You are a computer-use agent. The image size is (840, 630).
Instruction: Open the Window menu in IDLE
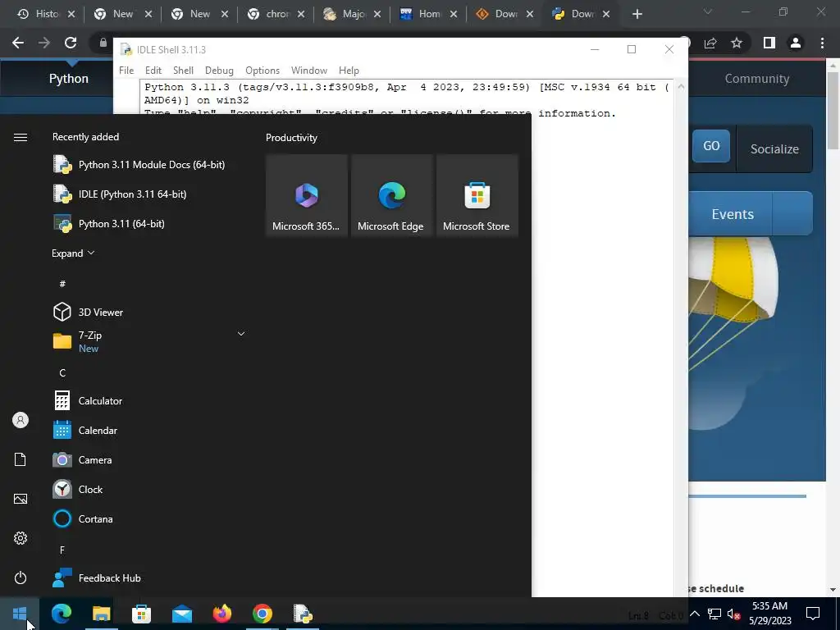pyautogui.click(x=309, y=71)
